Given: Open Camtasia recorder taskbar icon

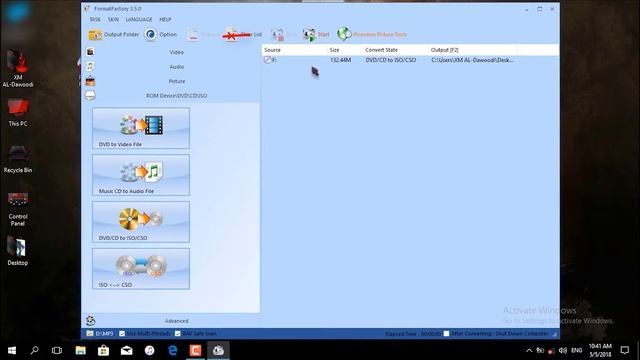Looking at the screenshot, I should tap(195, 350).
